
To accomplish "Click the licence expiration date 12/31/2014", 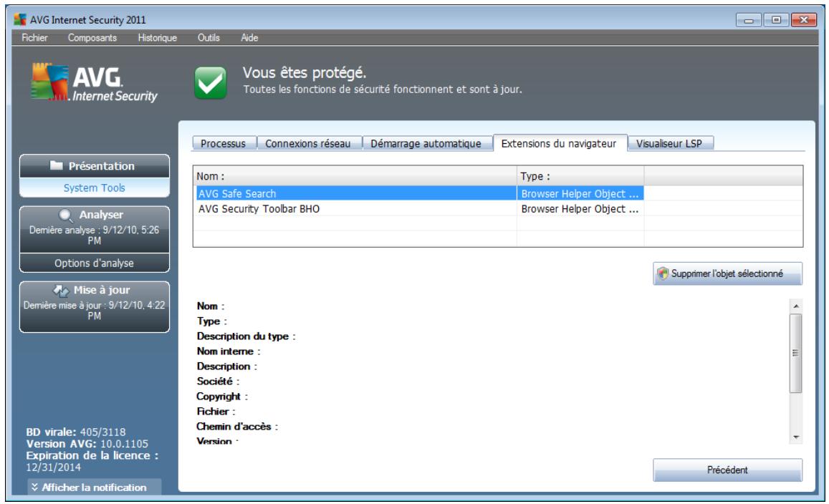I will click(x=54, y=467).
